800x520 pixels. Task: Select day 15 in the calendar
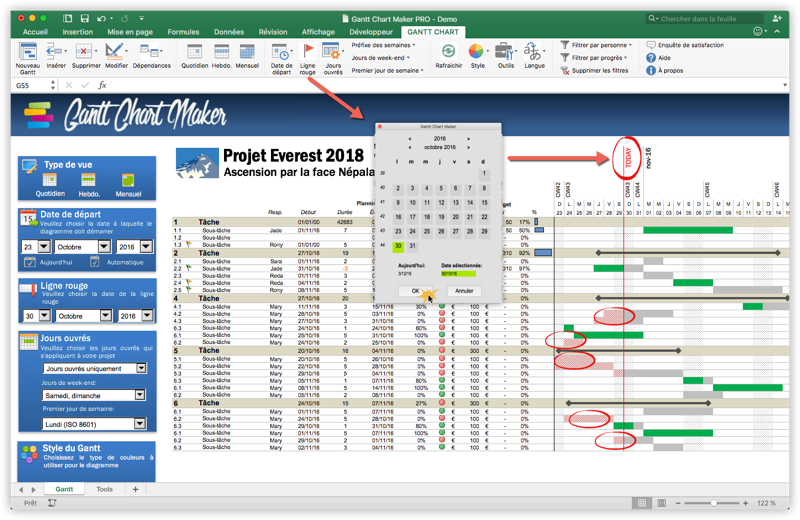click(484, 203)
